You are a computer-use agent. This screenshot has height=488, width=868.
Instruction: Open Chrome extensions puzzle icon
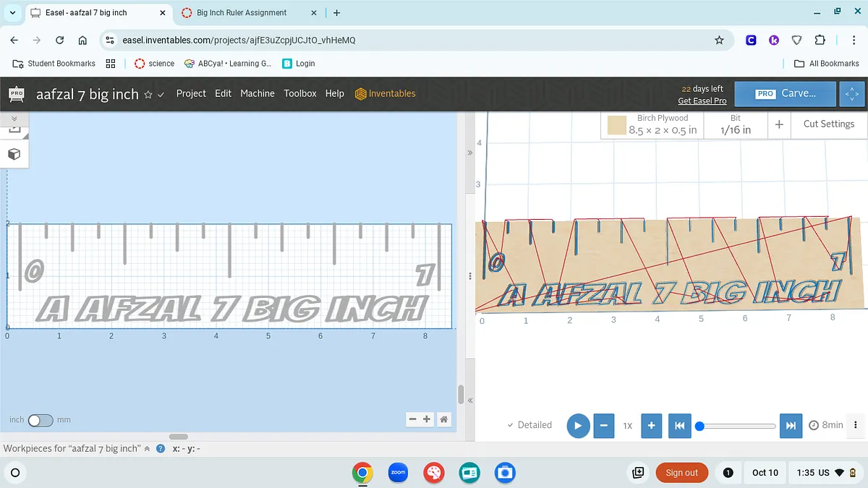point(820,40)
